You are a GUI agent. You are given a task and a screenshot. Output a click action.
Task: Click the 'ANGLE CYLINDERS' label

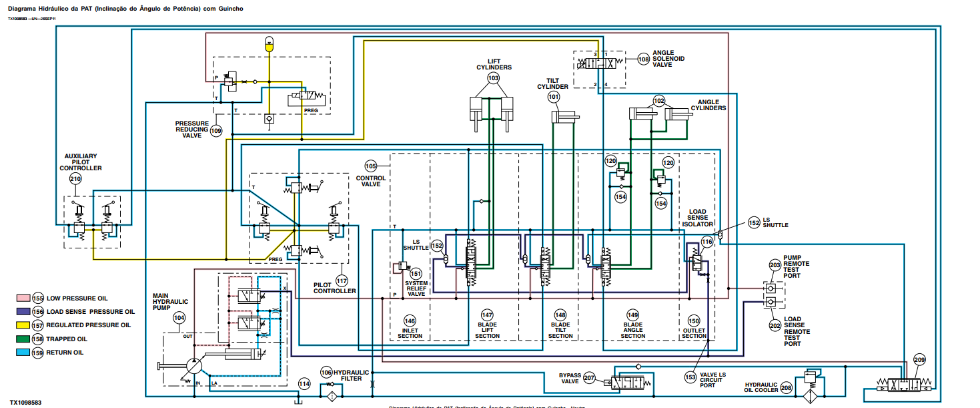708,105
